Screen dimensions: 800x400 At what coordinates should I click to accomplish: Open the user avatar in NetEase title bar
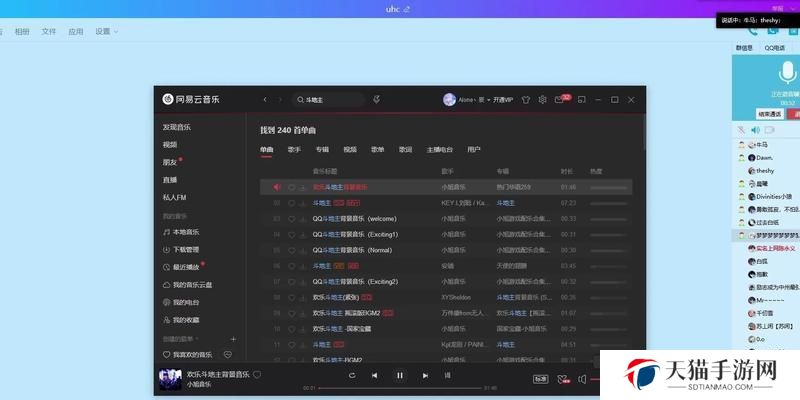pos(449,100)
